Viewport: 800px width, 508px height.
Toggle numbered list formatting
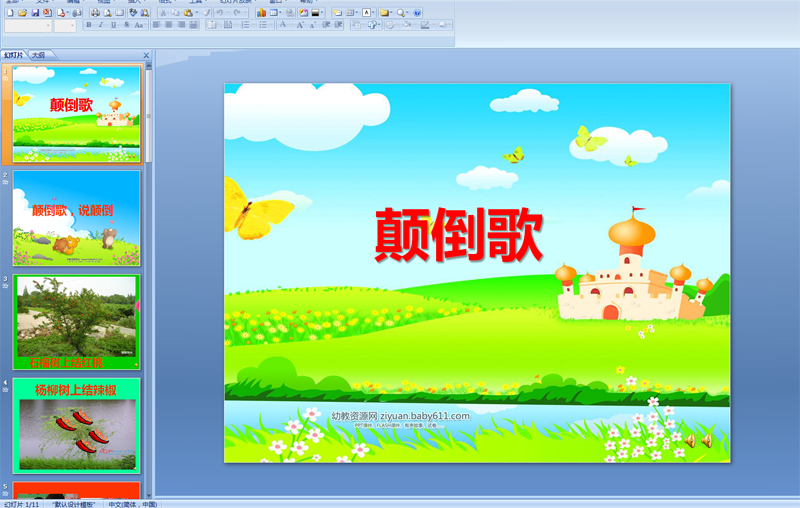(x=245, y=24)
